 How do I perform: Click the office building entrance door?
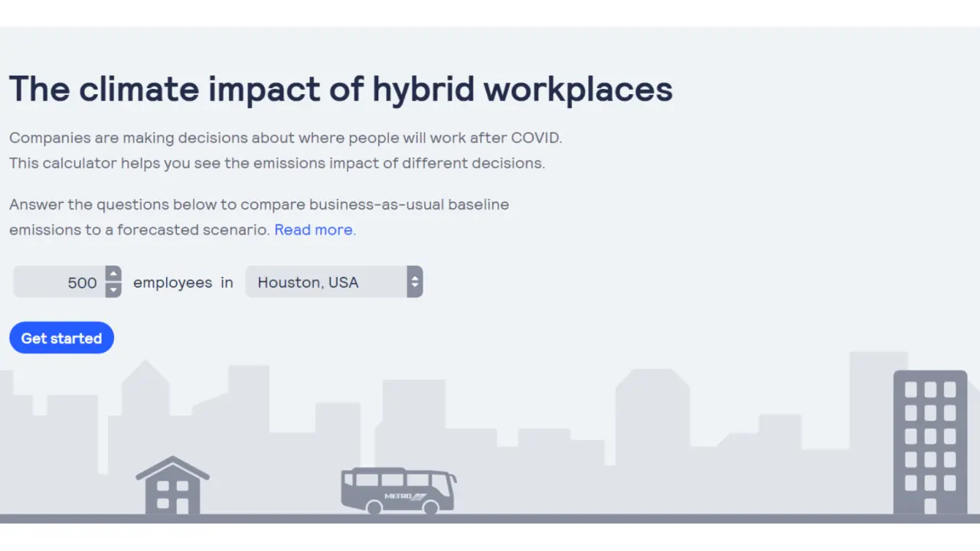[930, 506]
